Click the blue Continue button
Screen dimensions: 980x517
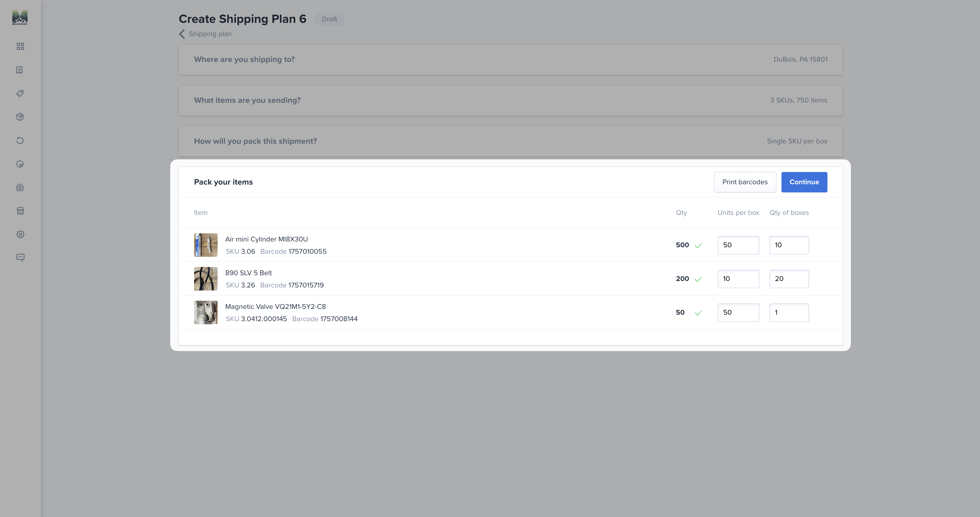(x=804, y=182)
